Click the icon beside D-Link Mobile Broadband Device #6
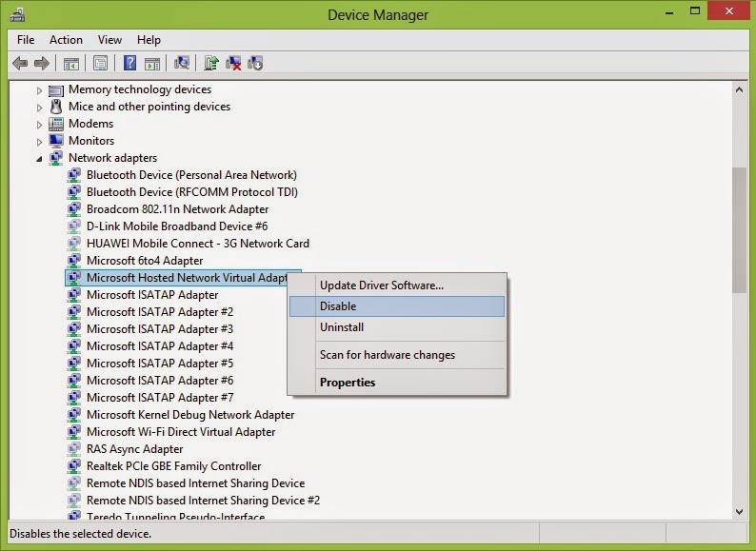Viewport: 756px width, 551px height. [73, 226]
